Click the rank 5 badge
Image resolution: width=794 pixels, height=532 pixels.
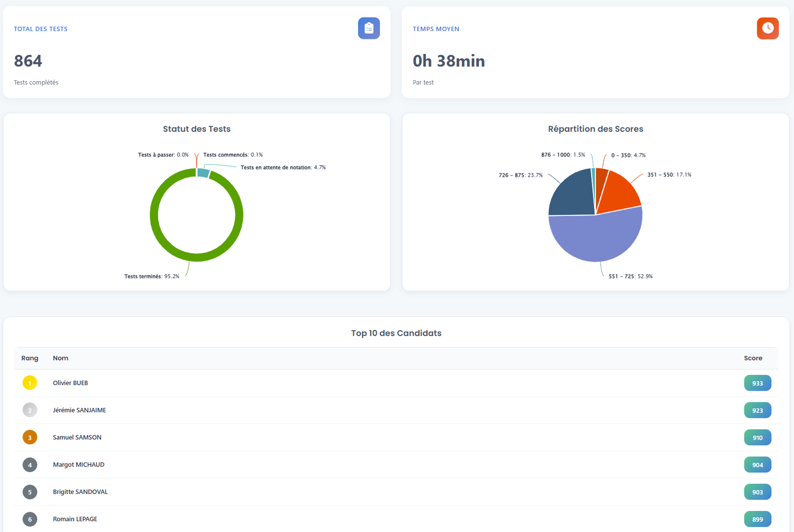(30, 492)
